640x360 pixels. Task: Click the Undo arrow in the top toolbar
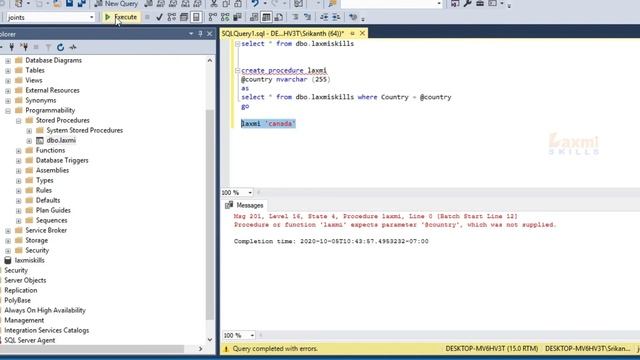click(x=255, y=4)
